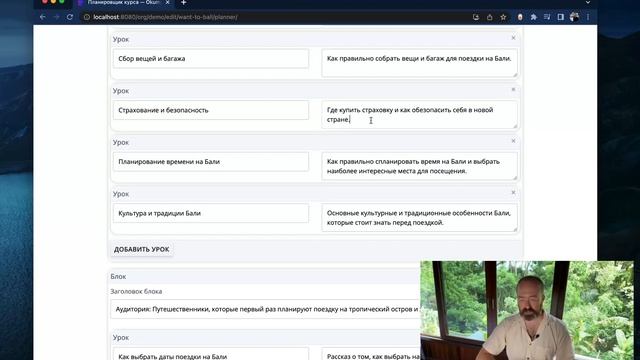Go back in browser history
This screenshot has width=640, height=360.
pos(43,17)
